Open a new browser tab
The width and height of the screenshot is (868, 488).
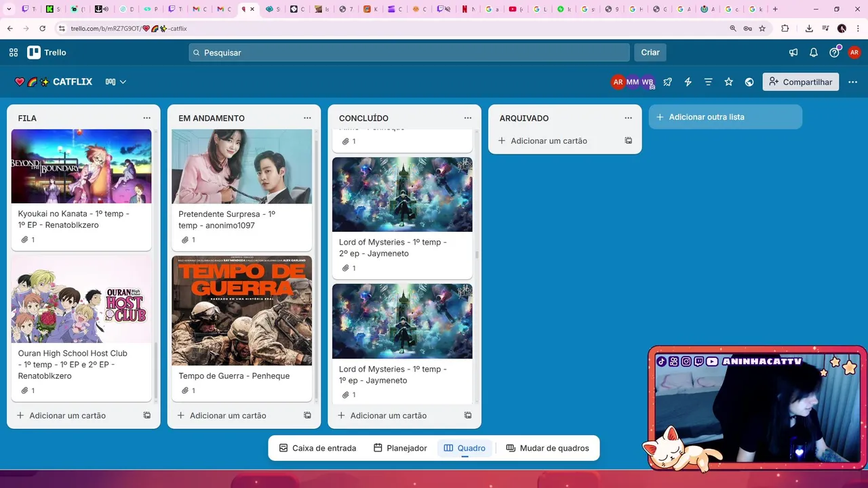point(775,9)
